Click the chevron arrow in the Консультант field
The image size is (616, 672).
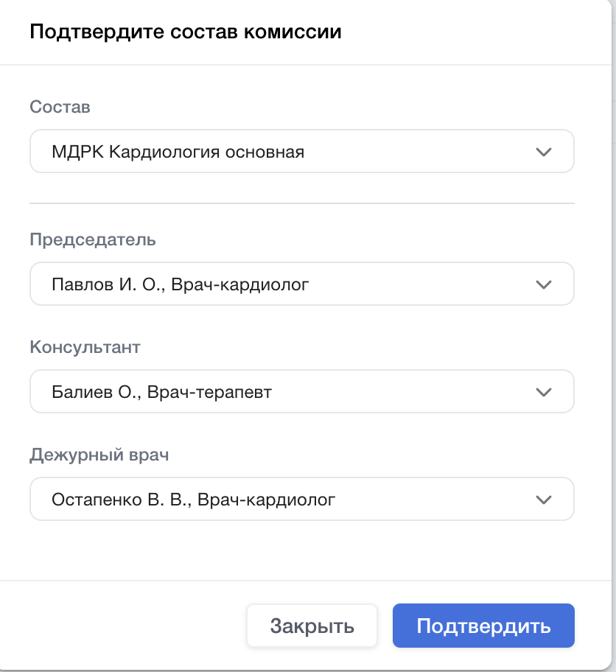543,391
